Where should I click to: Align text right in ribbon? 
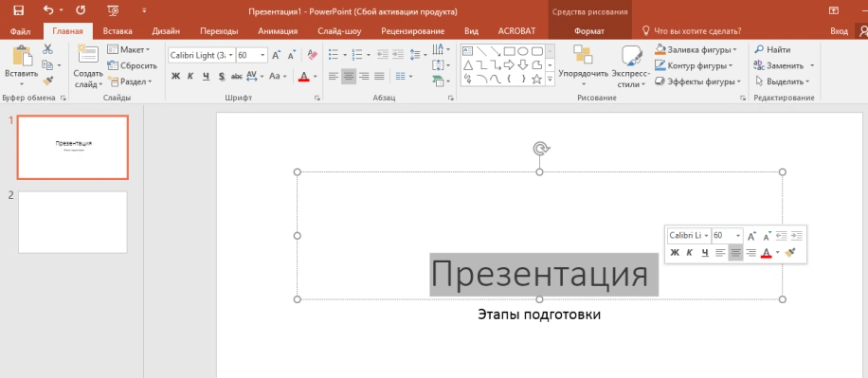364,77
